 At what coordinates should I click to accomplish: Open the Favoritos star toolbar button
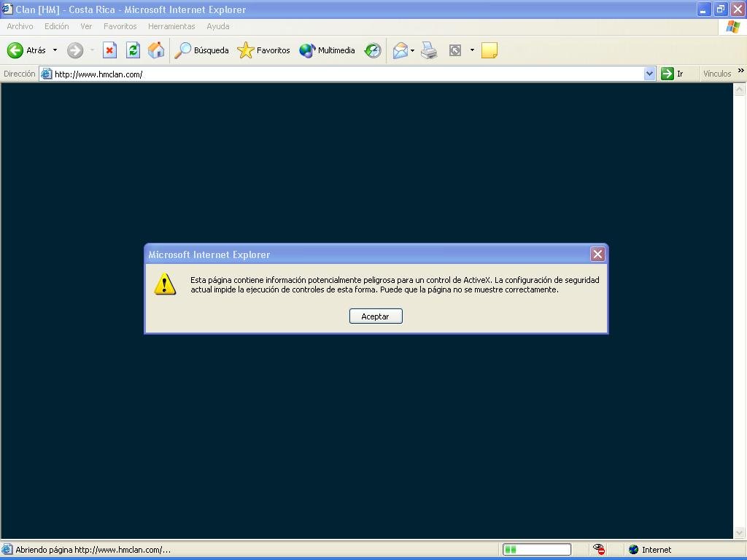pos(263,50)
